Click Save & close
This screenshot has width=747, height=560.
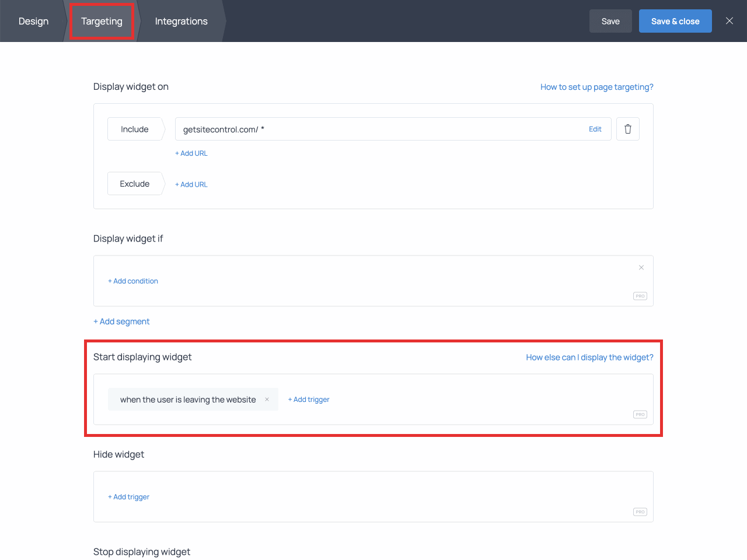click(x=675, y=20)
